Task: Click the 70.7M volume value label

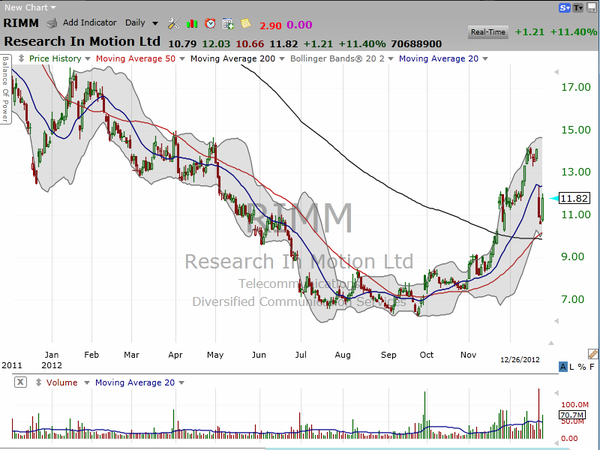Action: [x=572, y=415]
